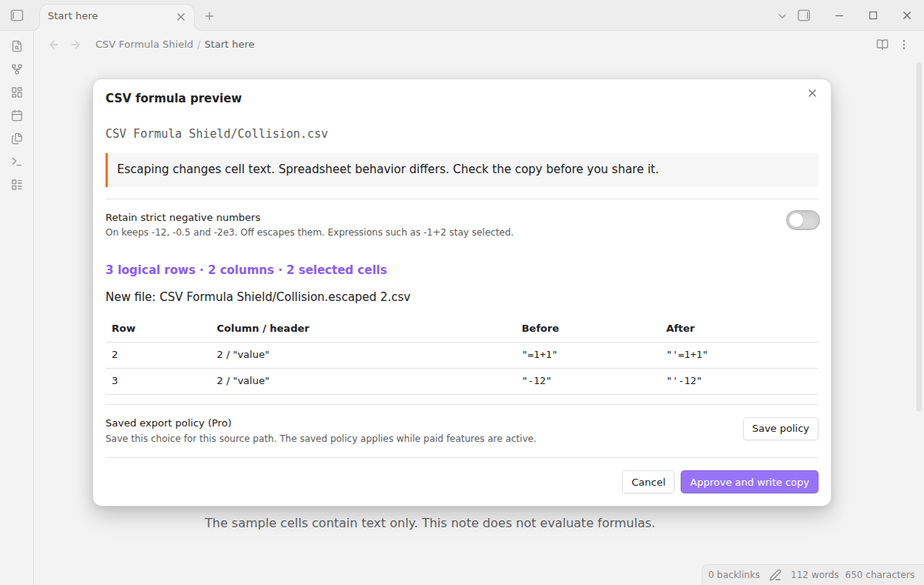Click the 3 logical rows summary

(246, 270)
